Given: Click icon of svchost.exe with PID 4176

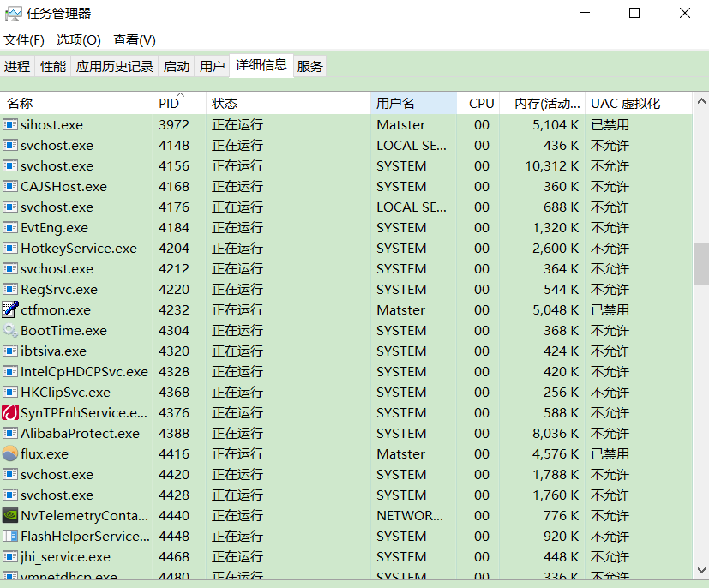Looking at the screenshot, I should pyautogui.click(x=10, y=207).
